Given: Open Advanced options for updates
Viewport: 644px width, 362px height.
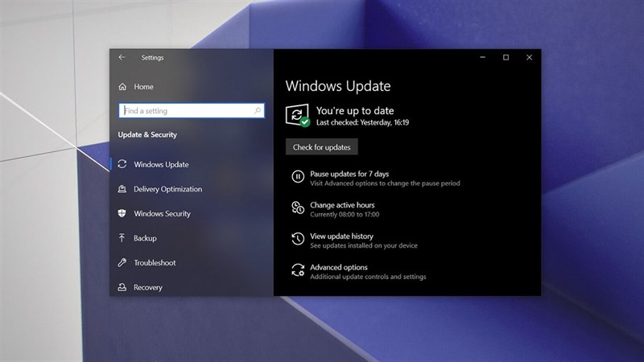Looking at the screenshot, I should pos(338,268).
